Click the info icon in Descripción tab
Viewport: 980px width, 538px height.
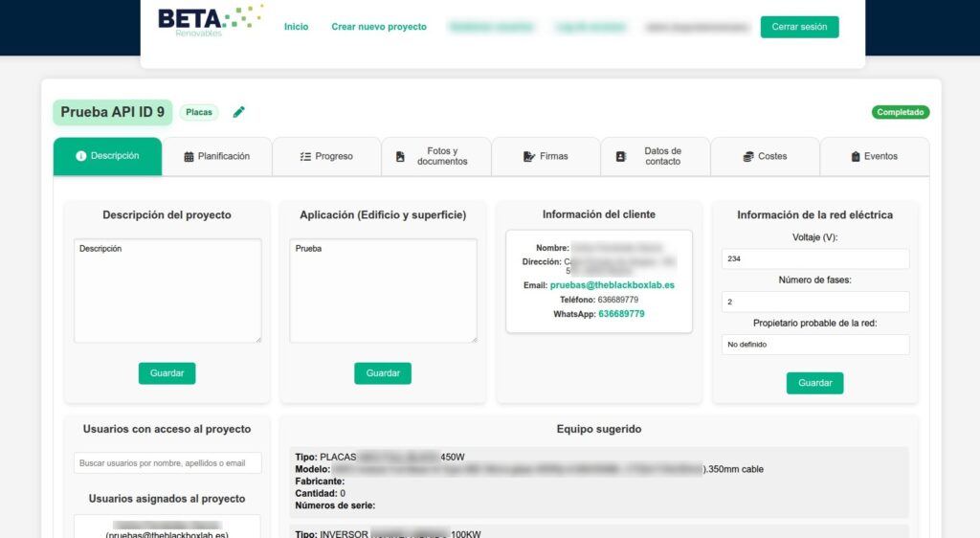pyautogui.click(x=80, y=156)
